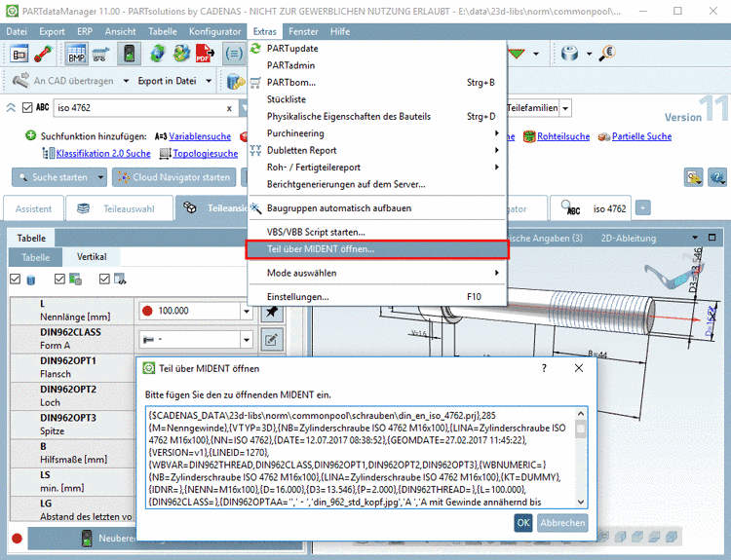
Task: Open the Klassifikation 2.0 Suche link
Action: point(103,153)
